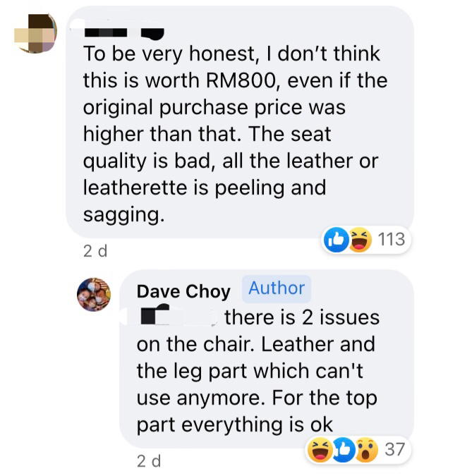Click the Like thumb on Dave Choy's reply
Viewport: 460px width, 476px height.
point(343,450)
